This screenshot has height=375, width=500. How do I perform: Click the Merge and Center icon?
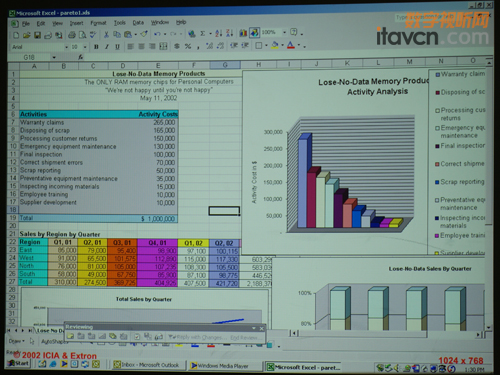click(163, 46)
